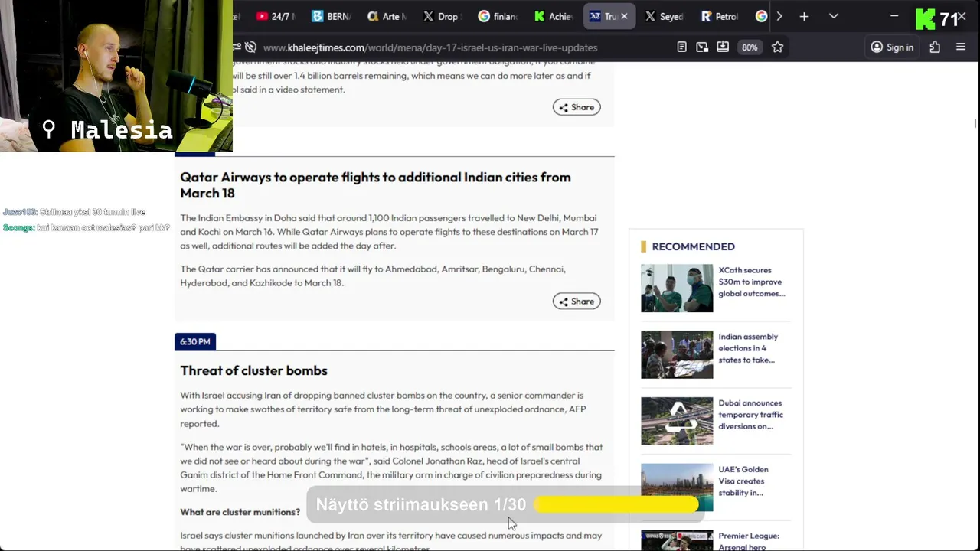Minimize the browser window
Viewport: 980px width, 551px height.
894,16
